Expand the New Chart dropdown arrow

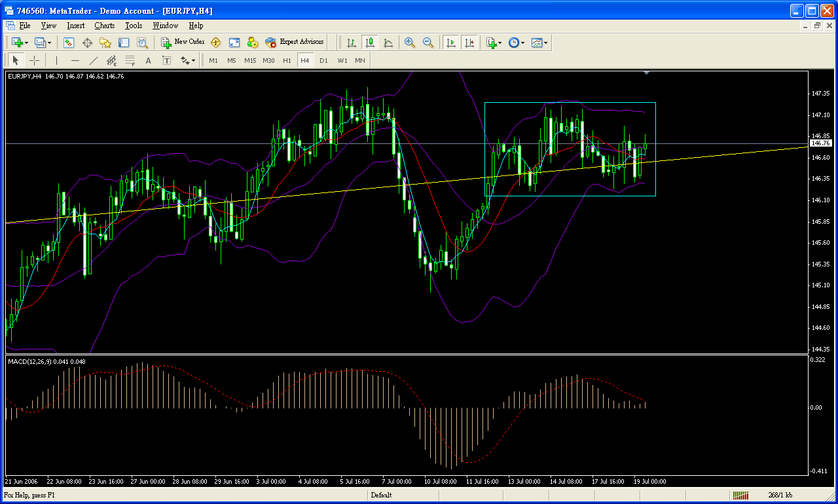(26, 43)
